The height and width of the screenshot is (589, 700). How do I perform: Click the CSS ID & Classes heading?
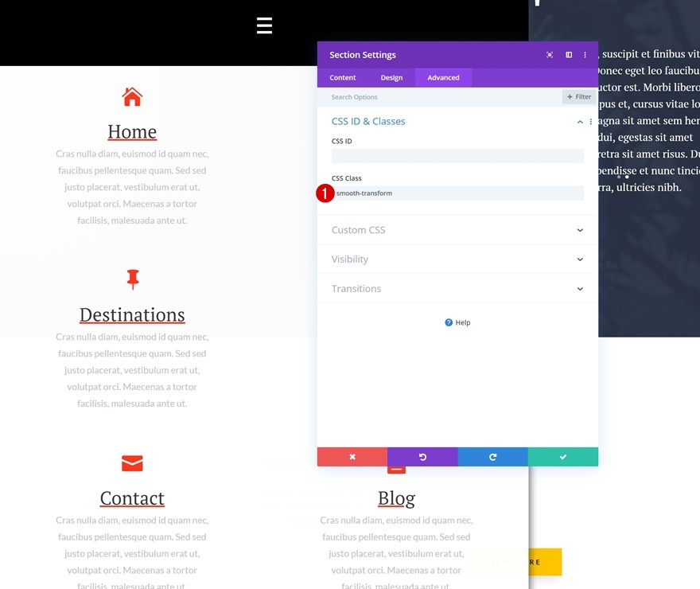[368, 122]
